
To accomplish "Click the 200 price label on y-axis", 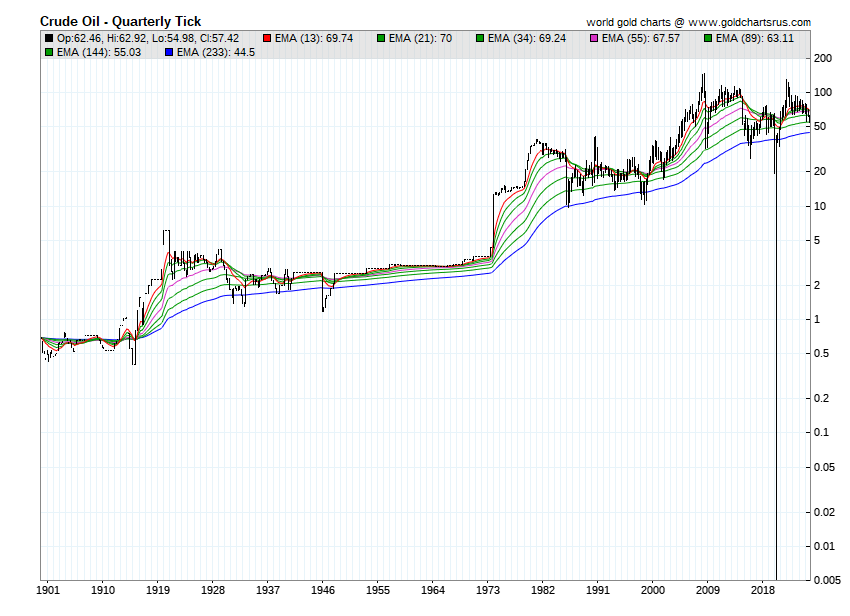I will pos(825,59).
